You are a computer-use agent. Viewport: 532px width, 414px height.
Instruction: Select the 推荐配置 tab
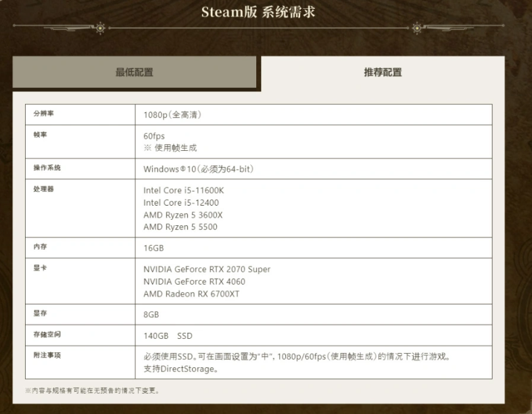[383, 72]
